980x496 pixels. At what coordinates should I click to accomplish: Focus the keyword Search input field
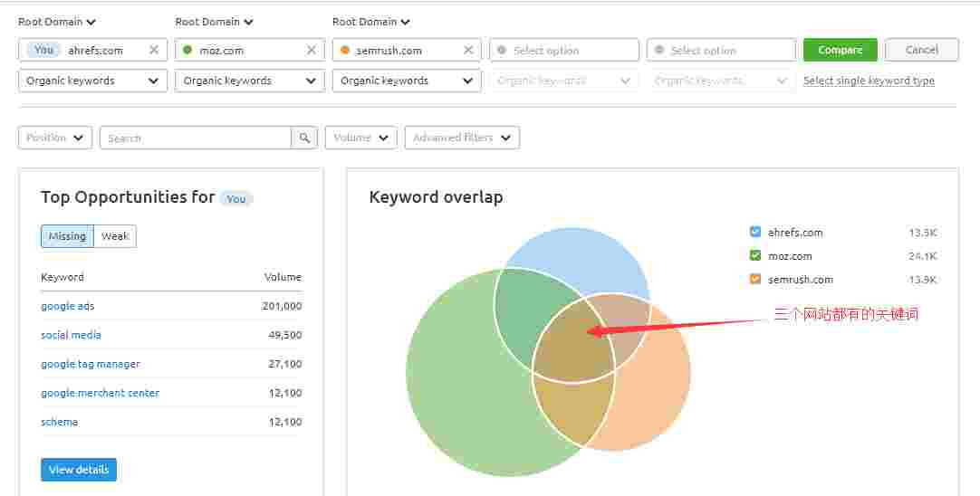195,138
